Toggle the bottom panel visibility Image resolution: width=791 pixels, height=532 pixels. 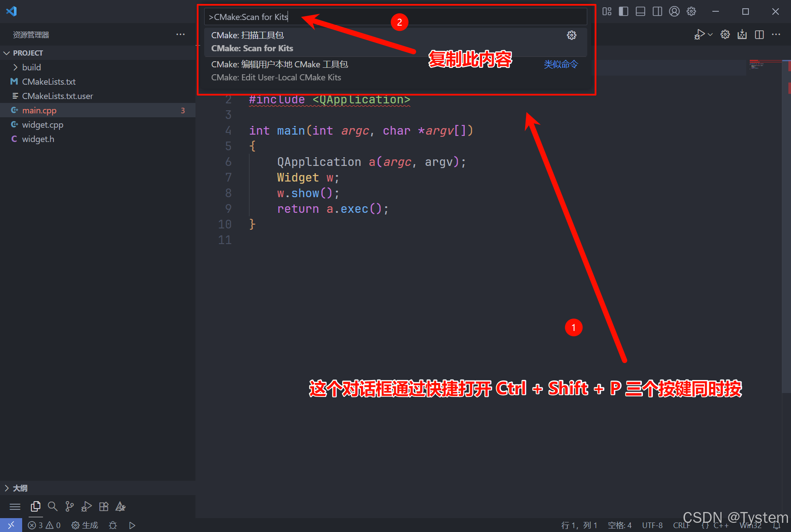[x=640, y=11]
